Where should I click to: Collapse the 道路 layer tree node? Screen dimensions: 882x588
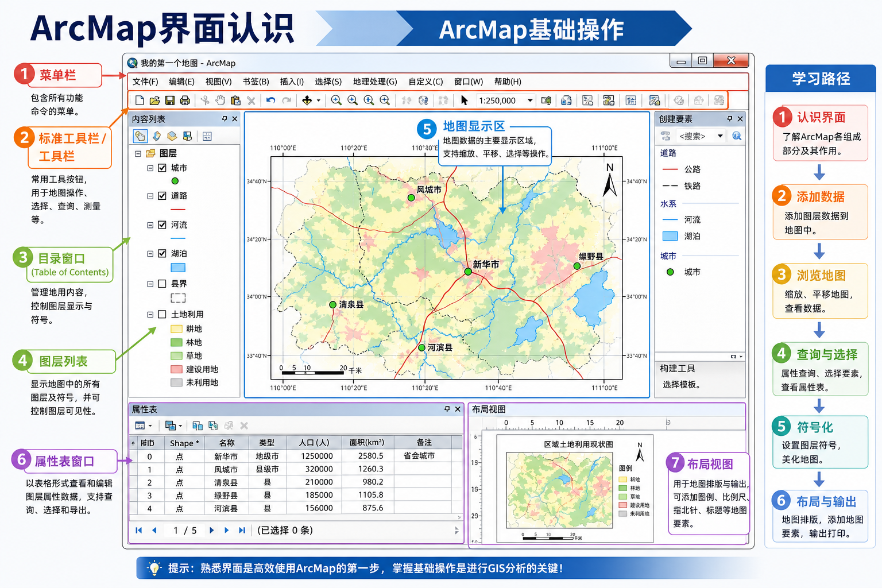click(x=150, y=196)
